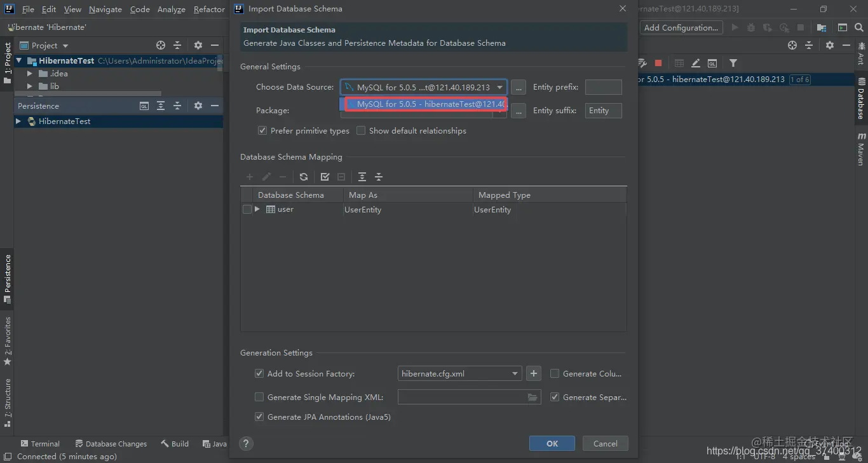Open the Project view dropdown arrow

point(65,46)
